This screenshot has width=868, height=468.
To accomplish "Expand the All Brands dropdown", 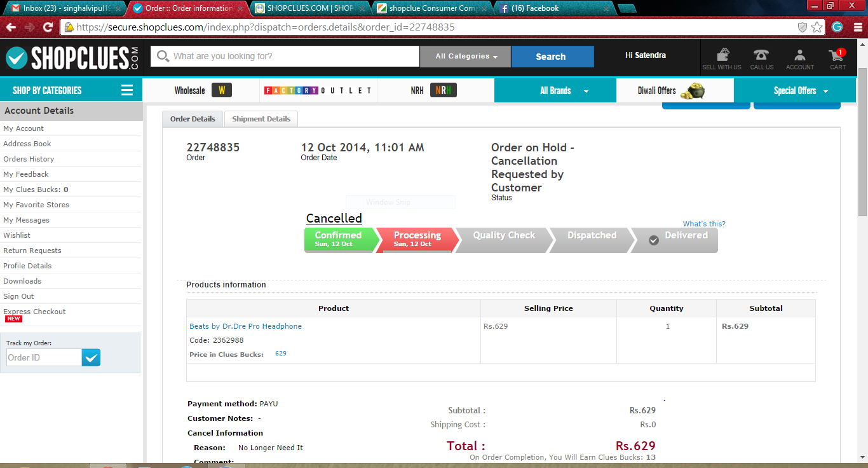I will coord(564,91).
